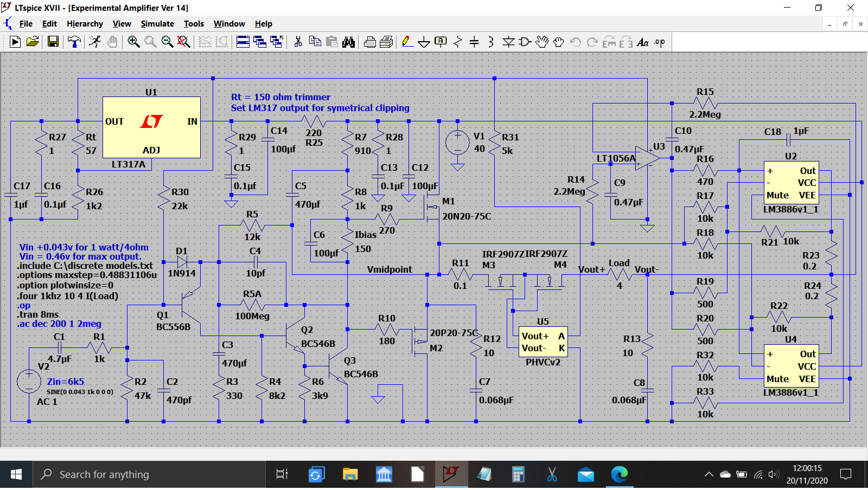Viewport: 868px width, 490px height.
Task: Open Find with the binoculars icon
Action: [349, 42]
